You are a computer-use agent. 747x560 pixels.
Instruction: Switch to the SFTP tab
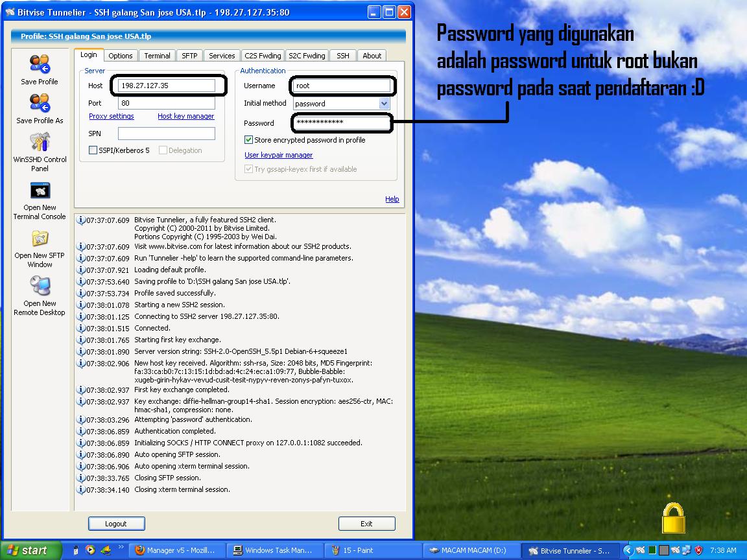(189, 56)
